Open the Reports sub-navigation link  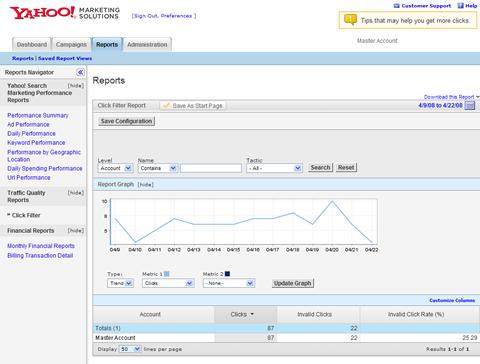tap(23, 58)
